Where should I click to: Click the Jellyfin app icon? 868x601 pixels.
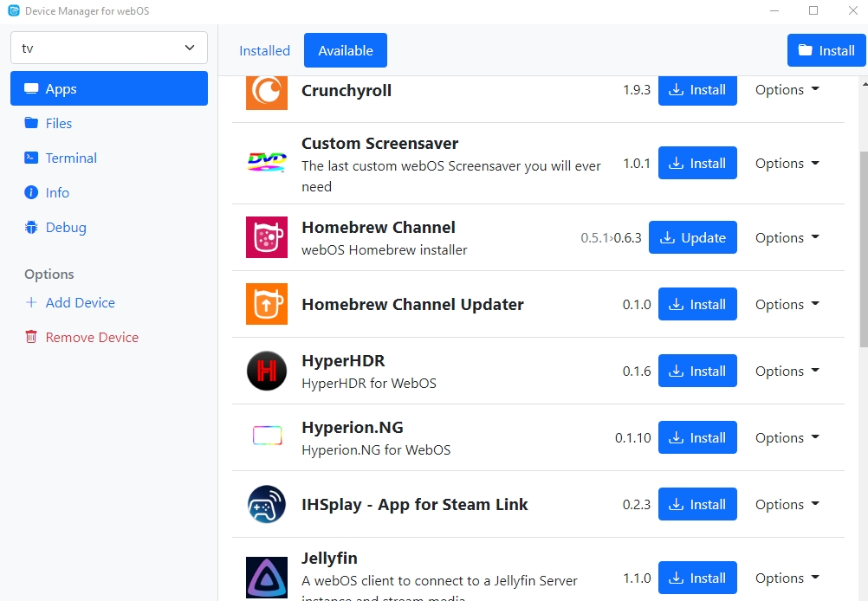(x=266, y=577)
